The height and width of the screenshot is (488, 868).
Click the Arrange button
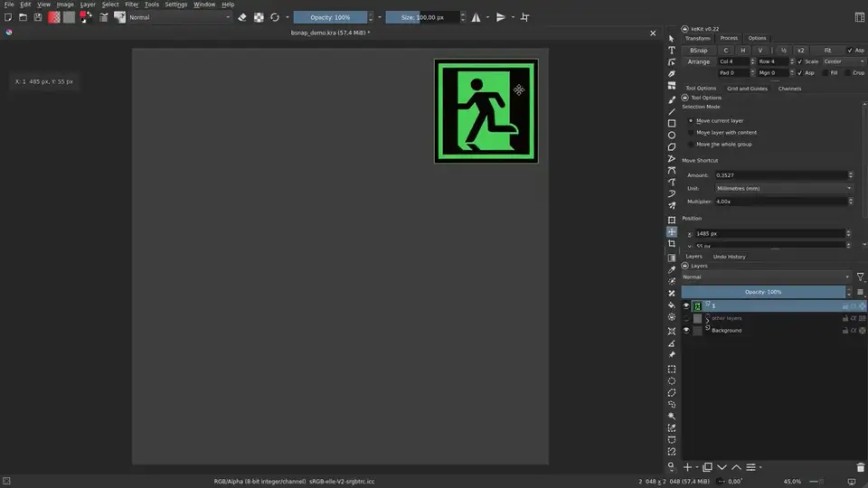click(x=699, y=61)
